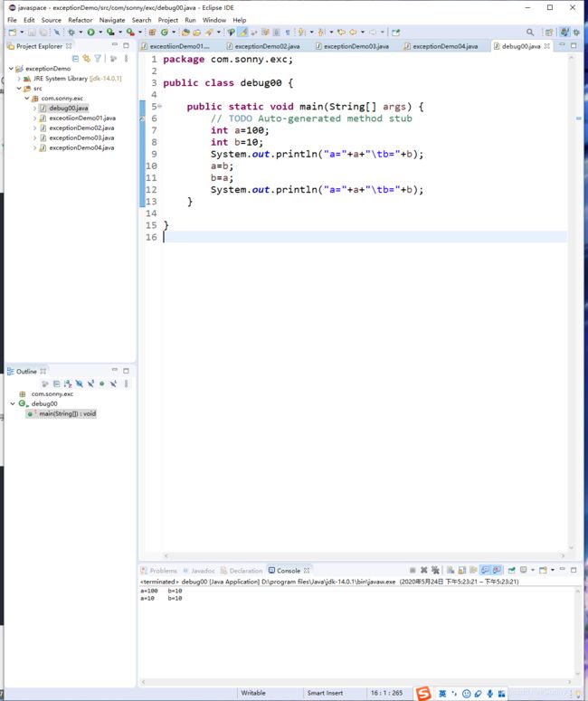This screenshot has height=701, width=588.
Task: Click the Previous Annotation icon
Action: 321,33
